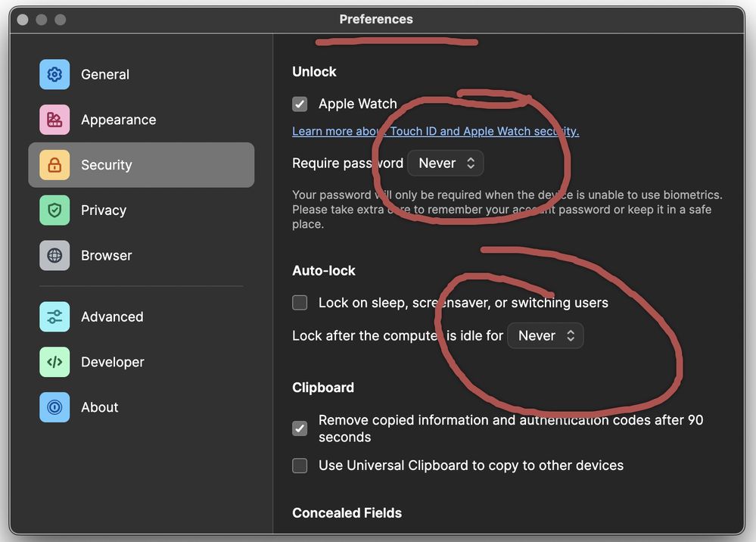The width and height of the screenshot is (756, 542).
Task: Open the Lock after computer is idle dropdown
Action: tap(545, 336)
